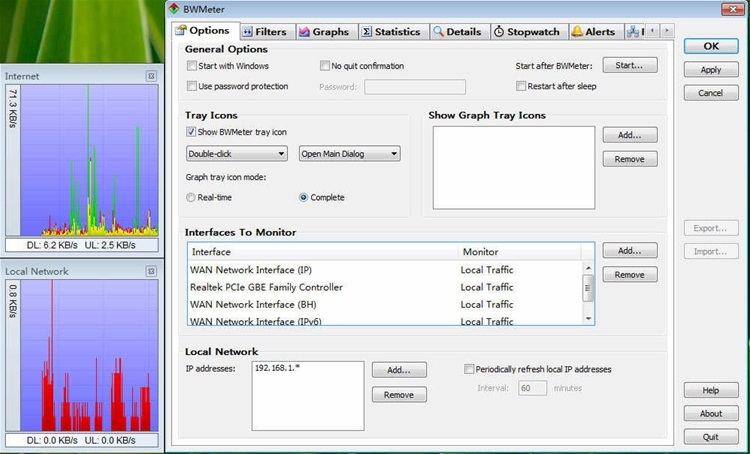Click the Monitor column header
Screen dimensions: 750x454
coord(519,252)
